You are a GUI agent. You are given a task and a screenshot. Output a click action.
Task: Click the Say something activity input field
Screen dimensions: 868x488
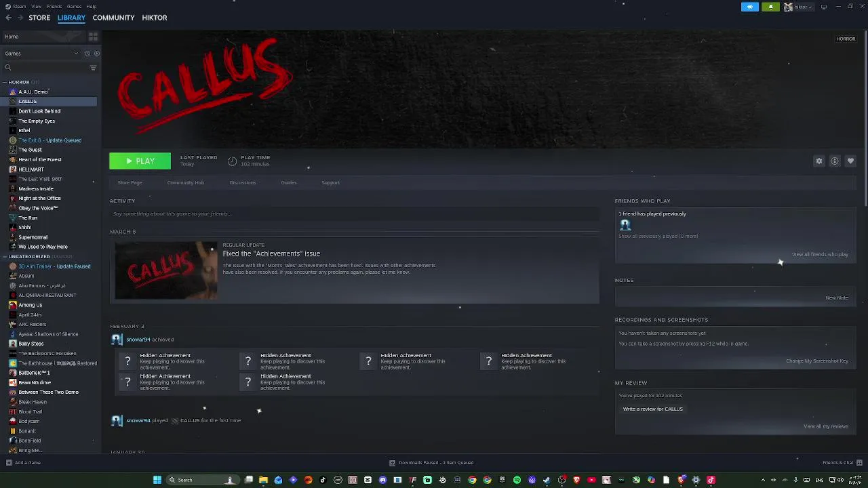coord(355,214)
